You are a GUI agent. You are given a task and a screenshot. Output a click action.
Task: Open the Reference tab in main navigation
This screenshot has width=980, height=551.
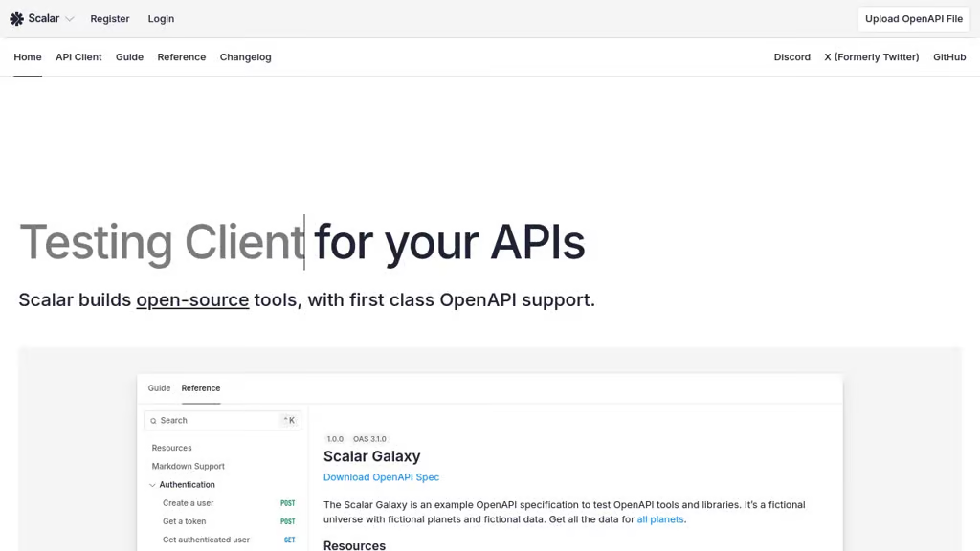pos(181,56)
